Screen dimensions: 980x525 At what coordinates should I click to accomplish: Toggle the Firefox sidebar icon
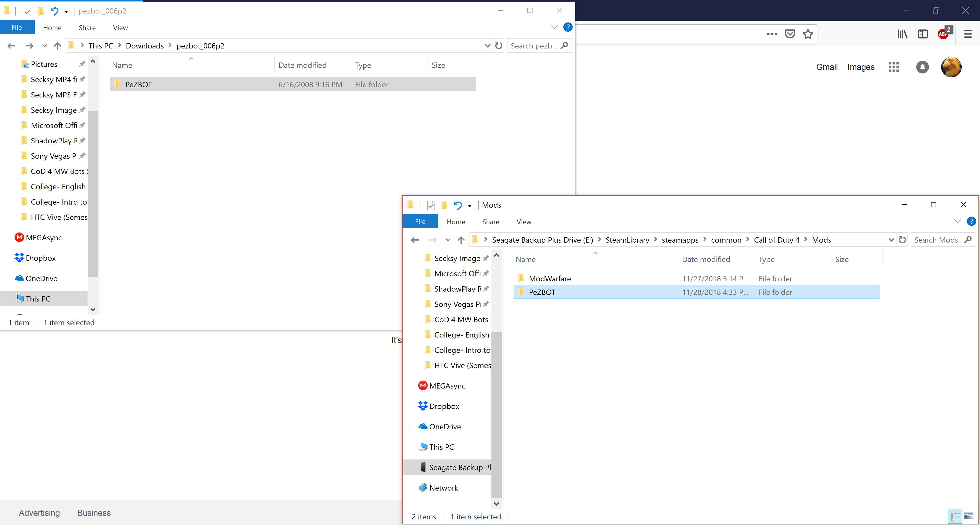pyautogui.click(x=923, y=34)
